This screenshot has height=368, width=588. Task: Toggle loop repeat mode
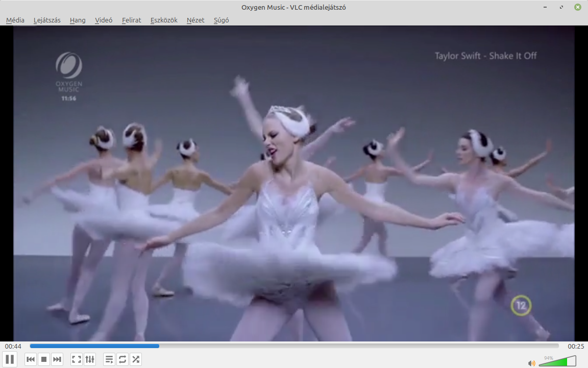tap(122, 359)
